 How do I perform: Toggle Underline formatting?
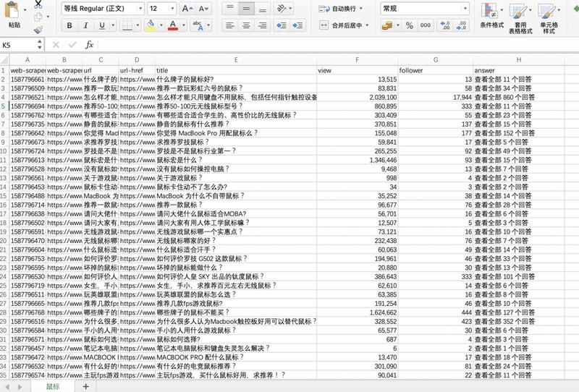(x=102, y=25)
